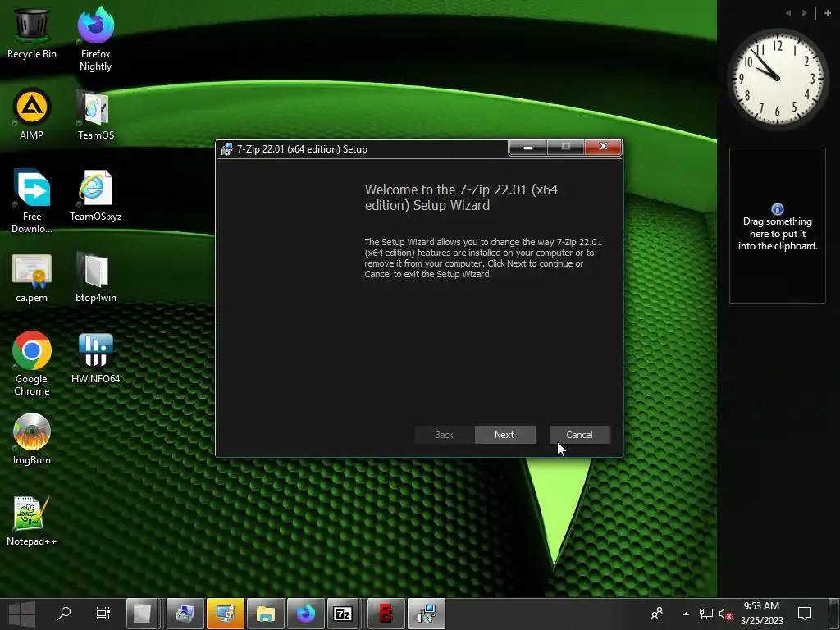
Task: Select the btop4win desktop icon
Action: [95, 277]
